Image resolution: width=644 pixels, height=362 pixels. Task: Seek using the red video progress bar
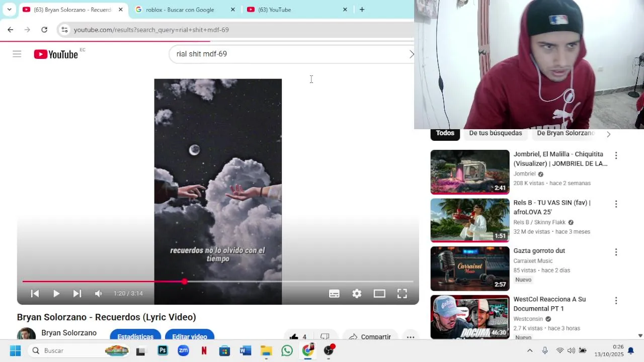tap(218, 282)
